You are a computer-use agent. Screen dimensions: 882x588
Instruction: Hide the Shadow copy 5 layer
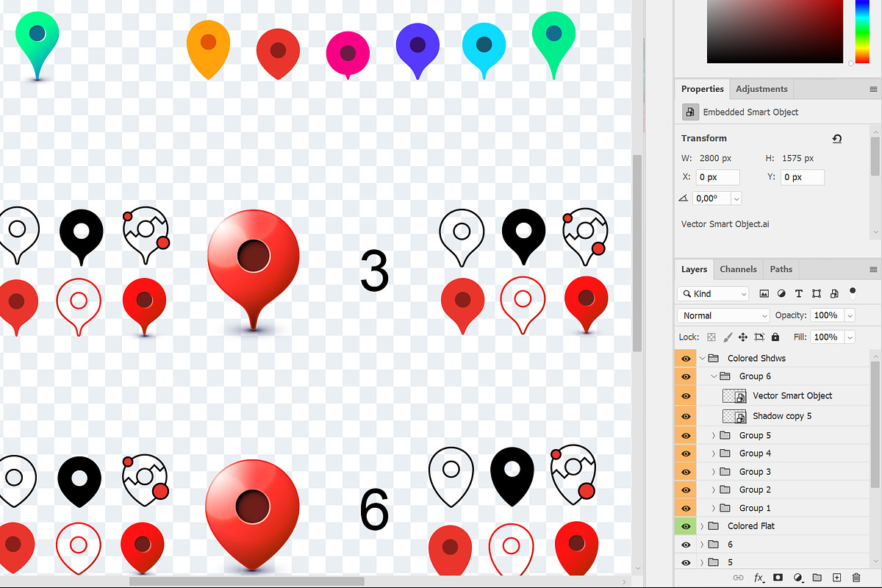tap(686, 416)
